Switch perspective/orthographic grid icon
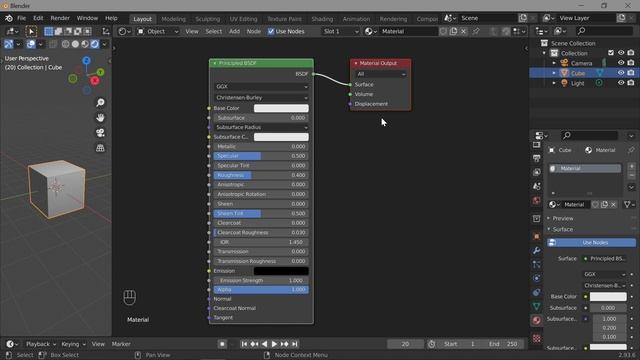640x360 pixels. pos(100,148)
